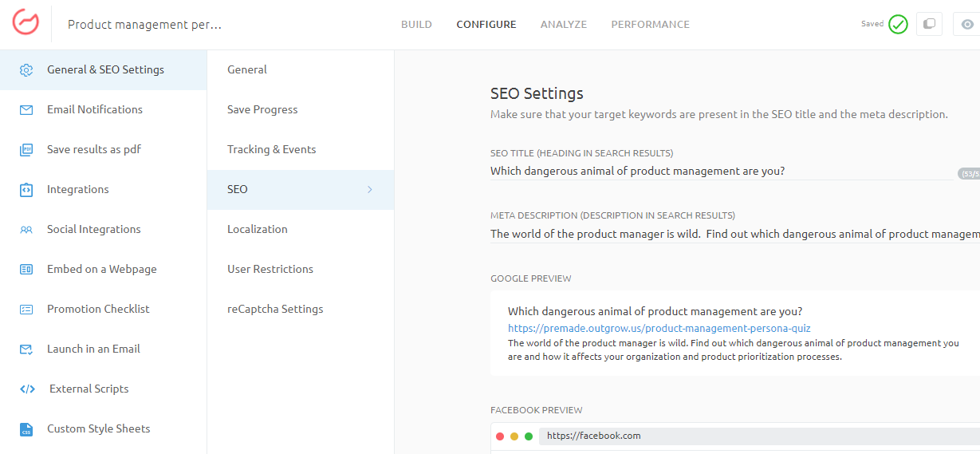Image resolution: width=980 pixels, height=454 pixels.
Task: Click the Outgrow logo icon
Action: [26, 23]
